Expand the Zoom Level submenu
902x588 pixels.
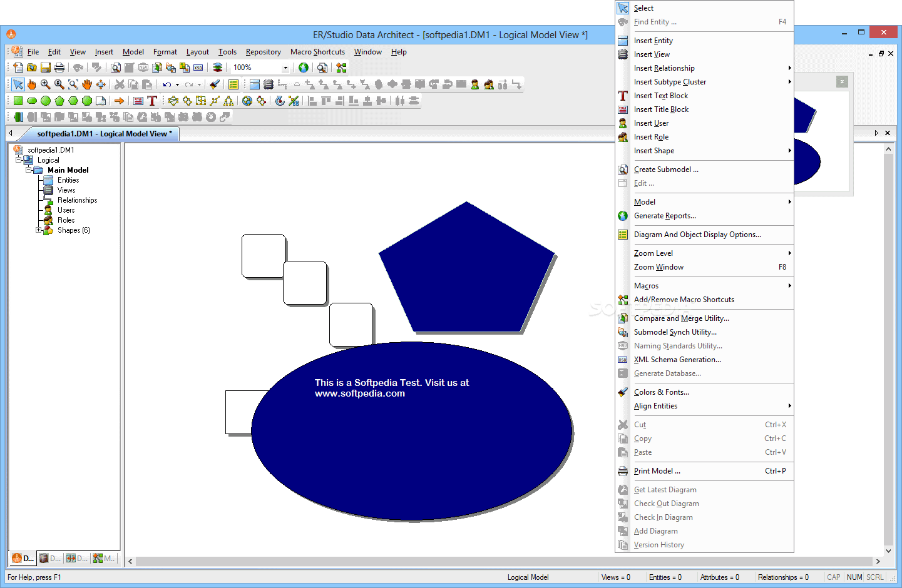(789, 253)
